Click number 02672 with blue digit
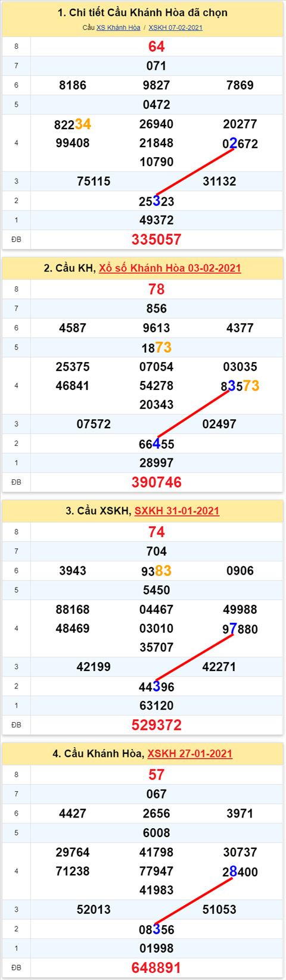286x980 pixels. tap(240, 143)
